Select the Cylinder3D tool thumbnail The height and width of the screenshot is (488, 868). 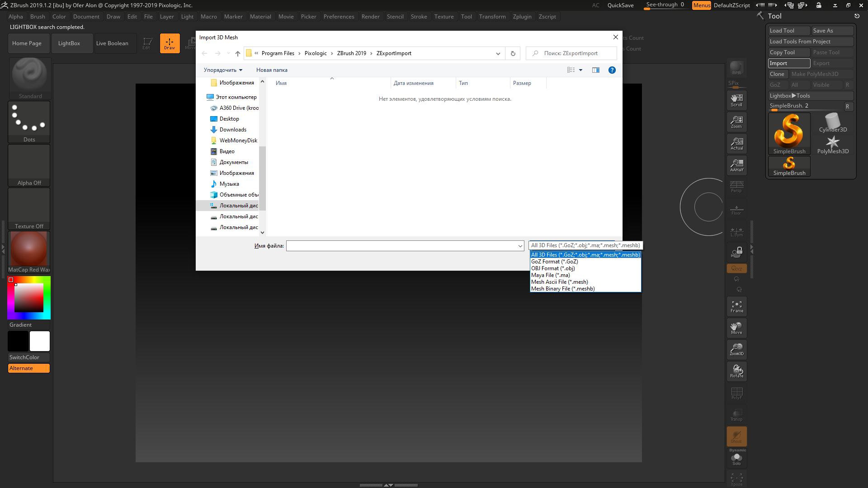[833, 123]
